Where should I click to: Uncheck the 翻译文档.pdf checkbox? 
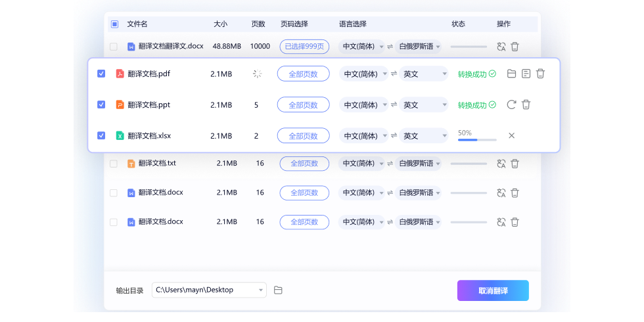pos(101,74)
